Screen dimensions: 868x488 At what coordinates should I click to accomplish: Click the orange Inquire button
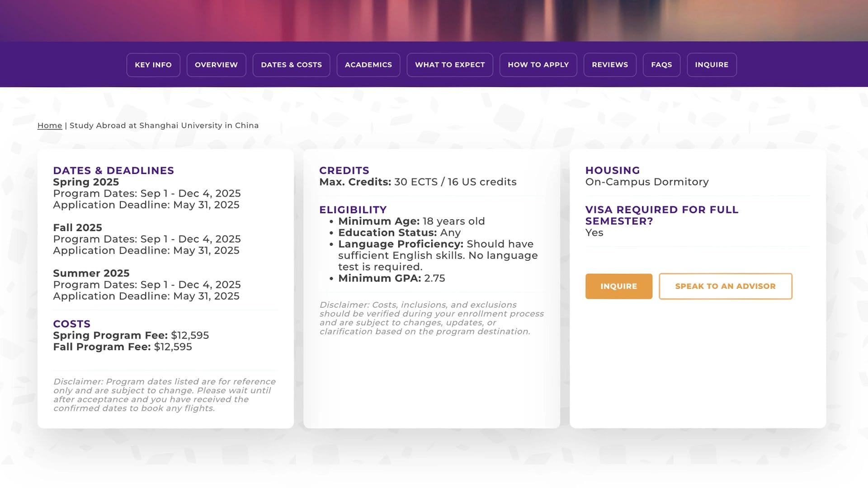tap(618, 286)
